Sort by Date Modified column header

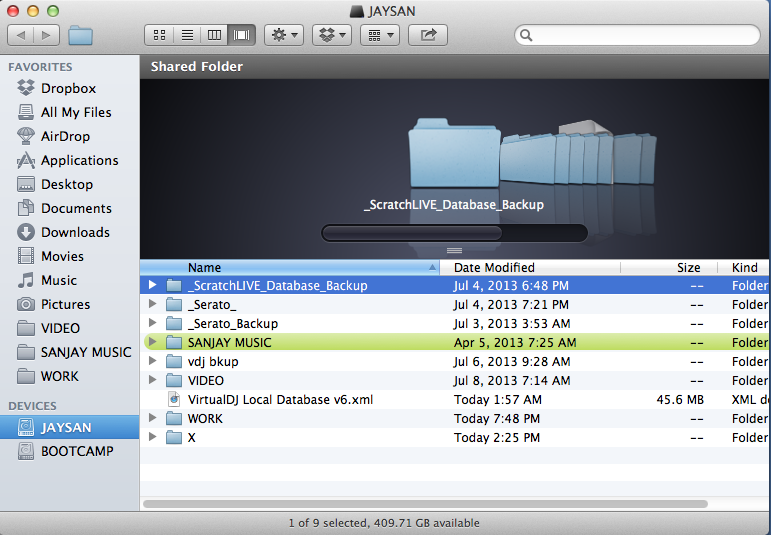pyautogui.click(x=494, y=268)
